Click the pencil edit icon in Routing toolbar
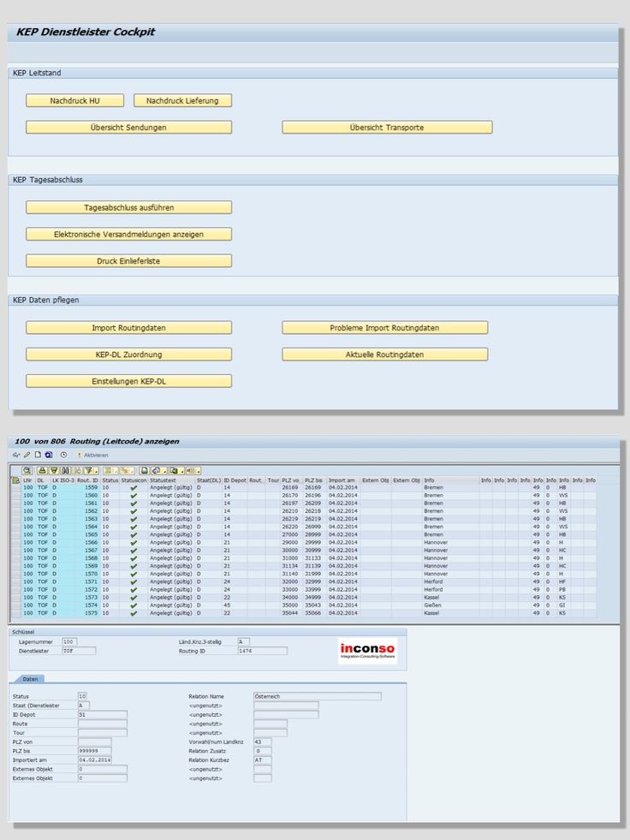The image size is (630, 840). (x=27, y=455)
